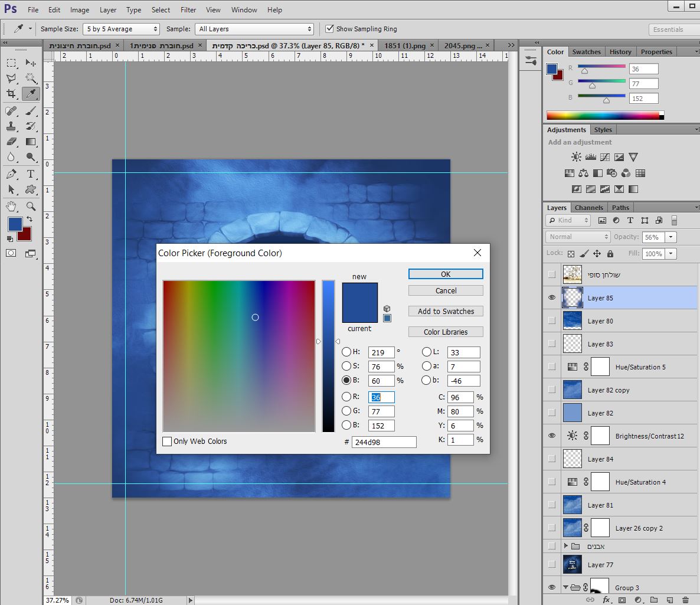Switch to the Channels tab
This screenshot has width=700, height=605.
coord(588,208)
